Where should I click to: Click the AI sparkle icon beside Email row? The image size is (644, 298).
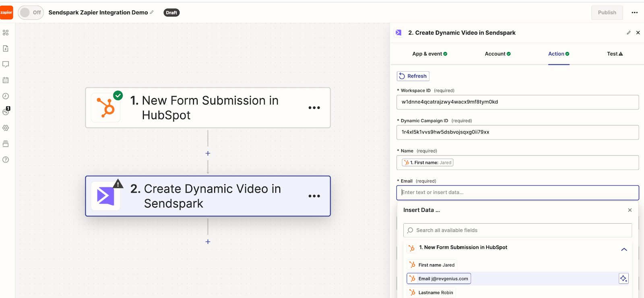(x=623, y=278)
